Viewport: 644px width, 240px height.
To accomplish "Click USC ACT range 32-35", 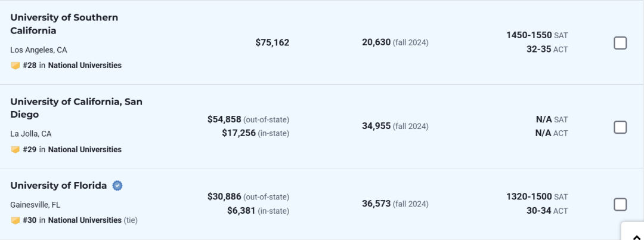I will tap(538, 50).
